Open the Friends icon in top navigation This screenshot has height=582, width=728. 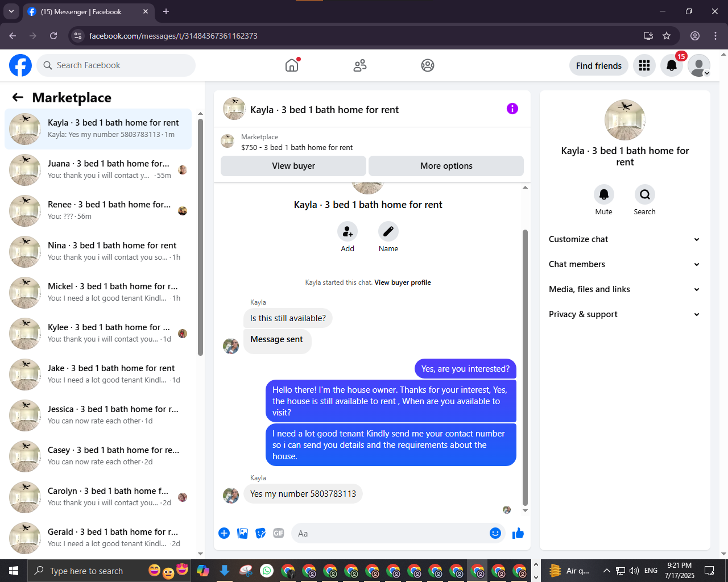click(x=360, y=65)
